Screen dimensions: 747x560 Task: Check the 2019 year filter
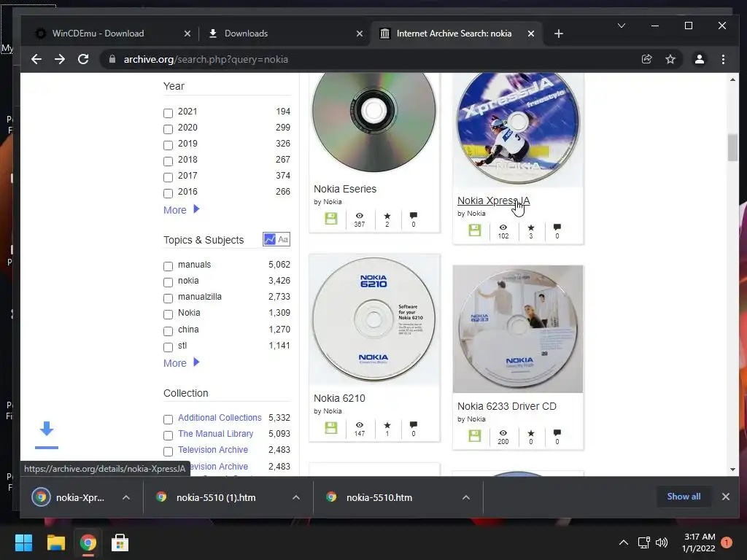168,145
